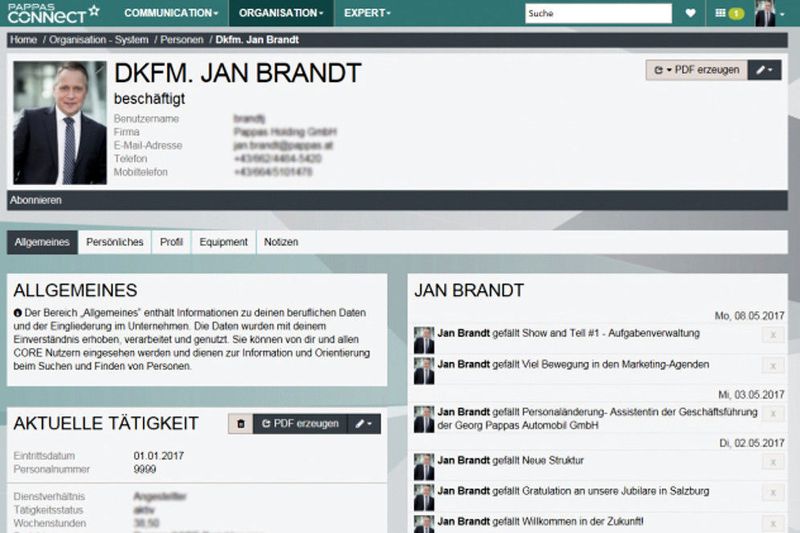Open Viel Bewegung in den Marketing-Agenden post
The image size is (800, 533).
pyautogui.click(x=615, y=364)
